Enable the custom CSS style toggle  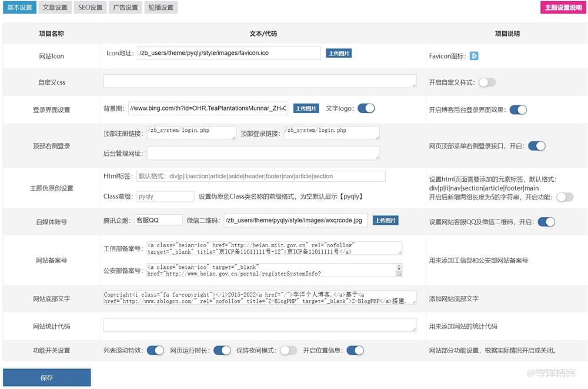coord(487,82)
